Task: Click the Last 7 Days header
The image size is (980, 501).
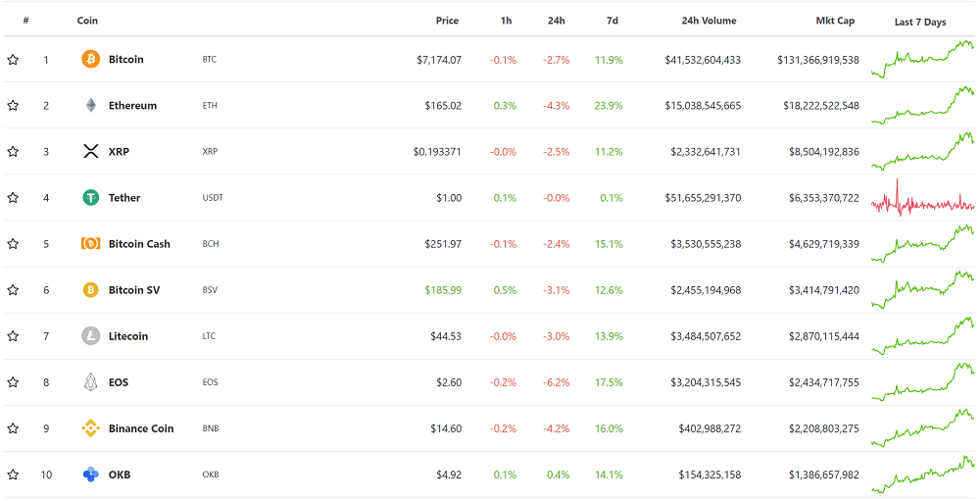Action: point(920,22)
